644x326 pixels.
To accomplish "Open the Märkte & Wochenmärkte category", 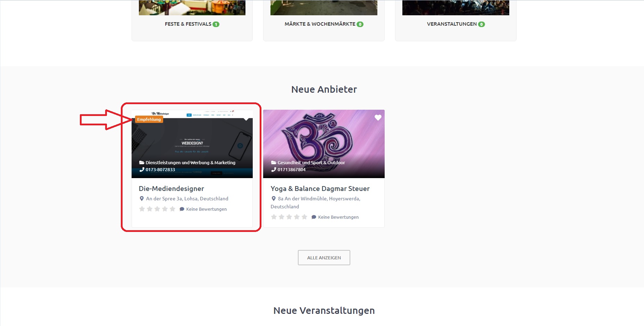I will [320, 24].
